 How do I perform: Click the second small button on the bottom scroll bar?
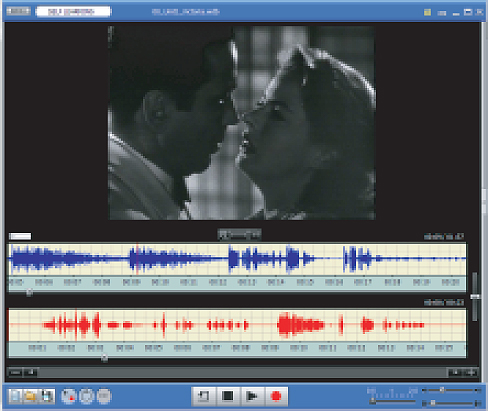(31, 372)
